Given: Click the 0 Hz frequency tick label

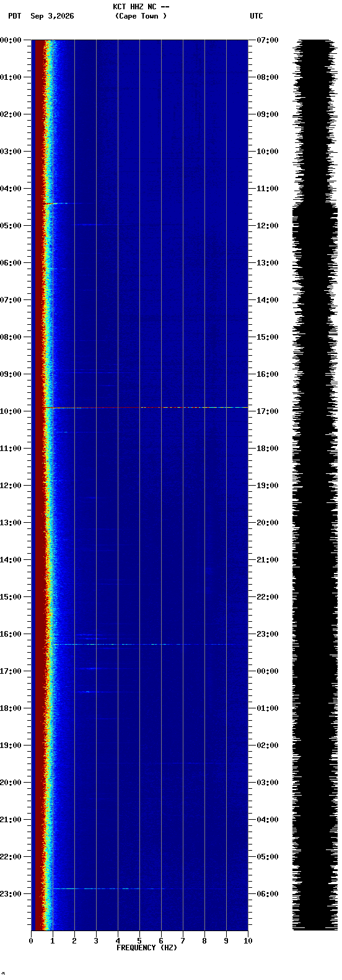Looking at the screenshot, I should point(31,941).
